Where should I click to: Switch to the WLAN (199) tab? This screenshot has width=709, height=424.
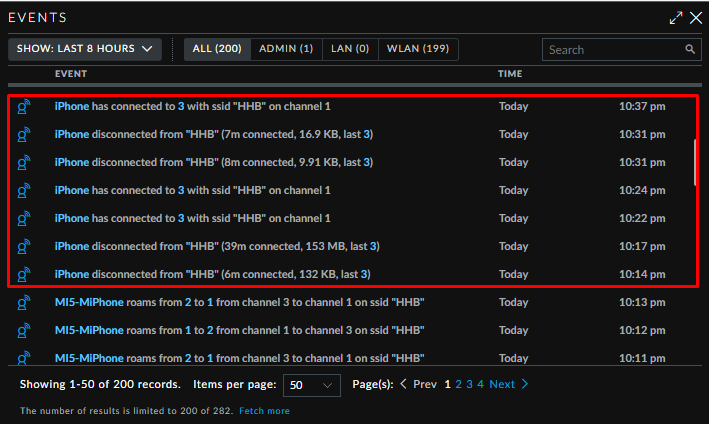[x=418, y=49]
